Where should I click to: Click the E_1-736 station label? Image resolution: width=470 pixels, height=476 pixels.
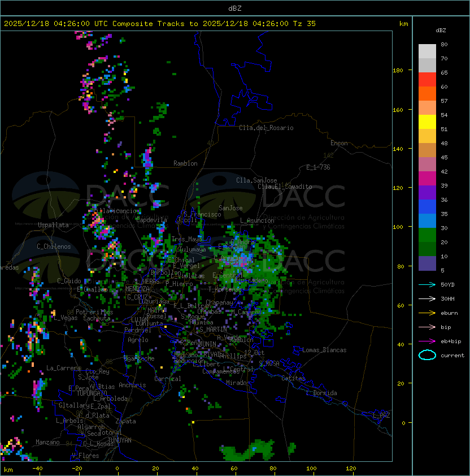point(318,167)
